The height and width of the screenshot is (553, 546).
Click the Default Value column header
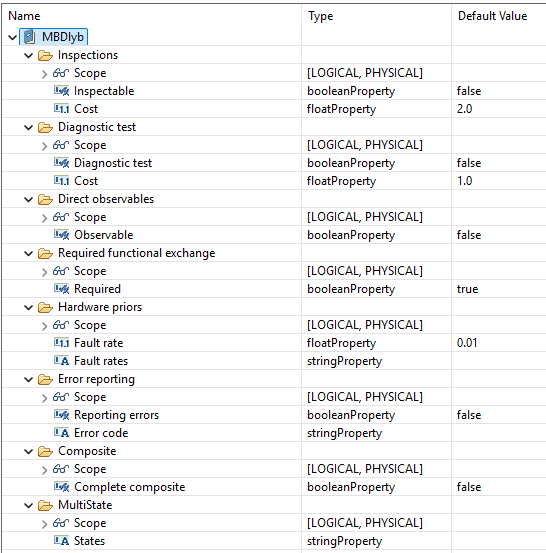pos(499,16)
